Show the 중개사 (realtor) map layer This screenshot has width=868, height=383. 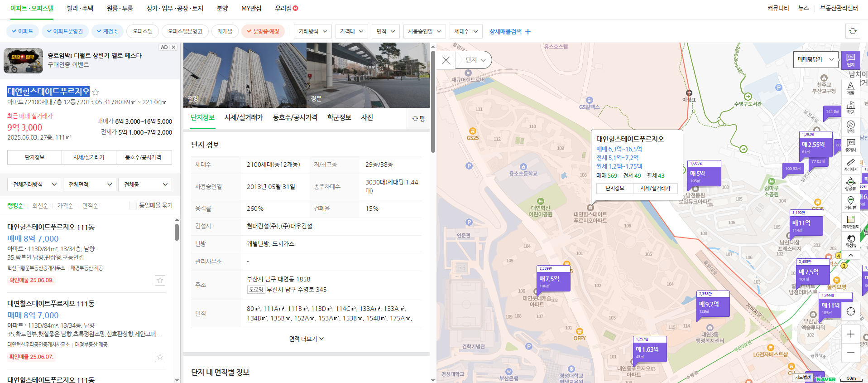pos(850,146)
